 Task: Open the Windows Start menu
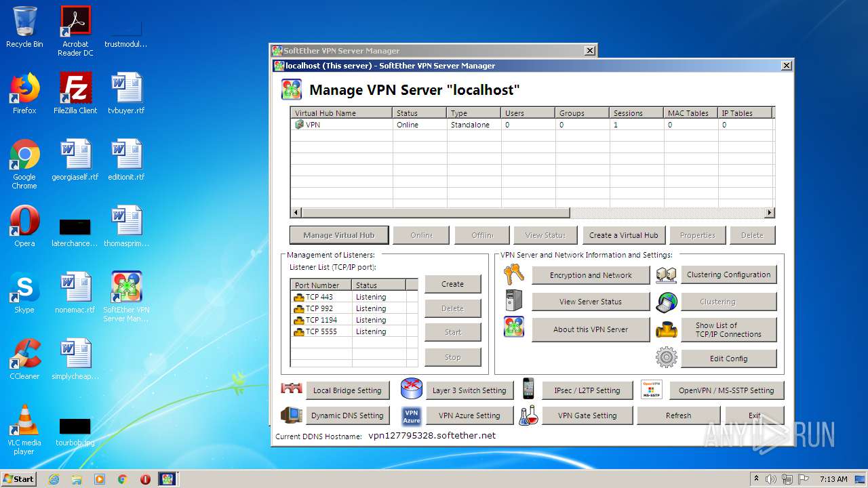19,479
